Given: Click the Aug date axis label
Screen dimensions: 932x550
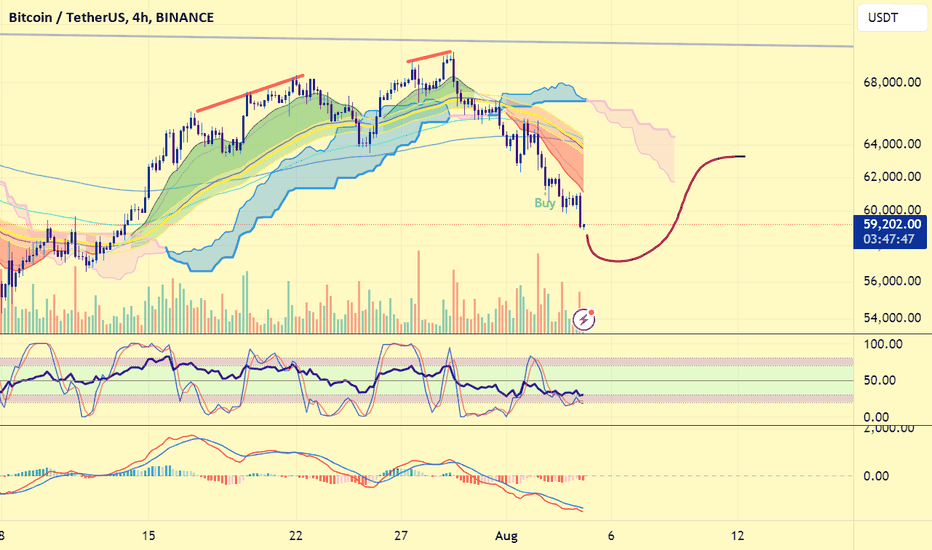Looking at the screenshot, I should click(x=506, y=536).
